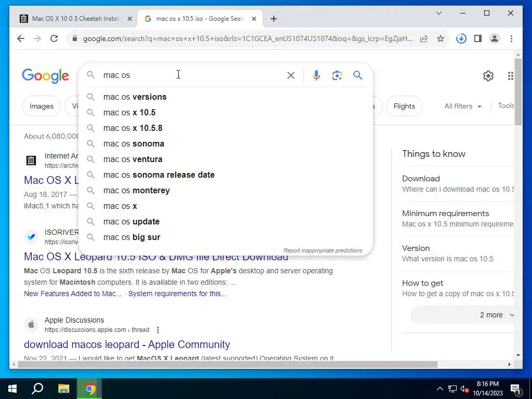Screen dimensions: 532x399
Task: Open Minimum requirements things to know item
Action: [458, 219]
